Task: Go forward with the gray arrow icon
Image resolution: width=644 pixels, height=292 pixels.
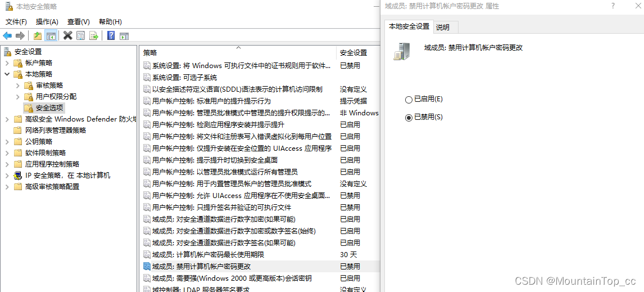Action: tap(20, 36)
